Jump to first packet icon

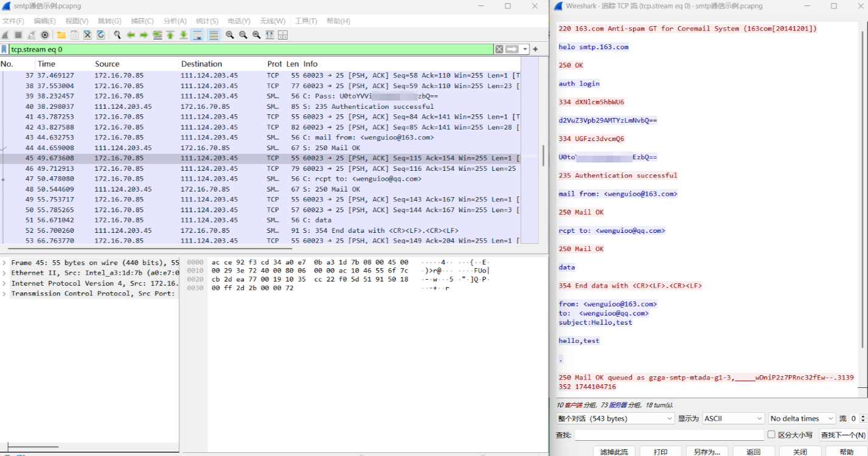click(170, 35)
